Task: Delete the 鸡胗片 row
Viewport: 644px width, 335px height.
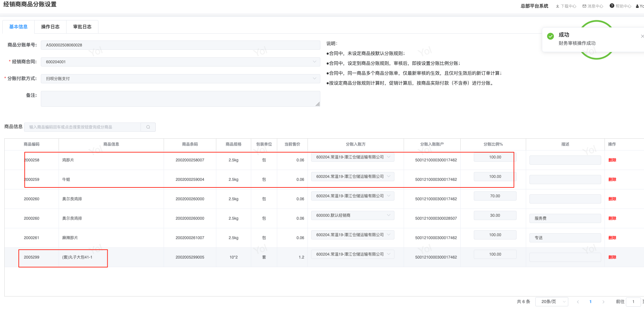Action: pos(612,160)
